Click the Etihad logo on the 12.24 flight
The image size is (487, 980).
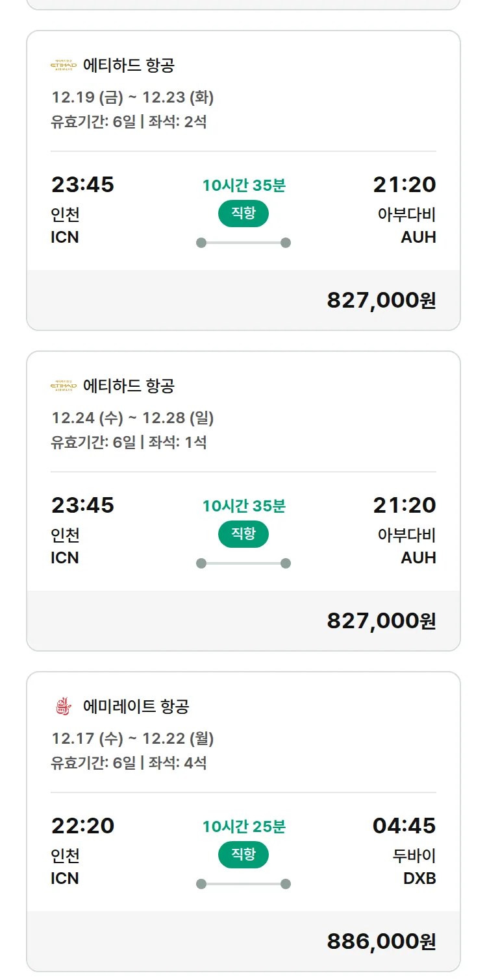[64, 386]
